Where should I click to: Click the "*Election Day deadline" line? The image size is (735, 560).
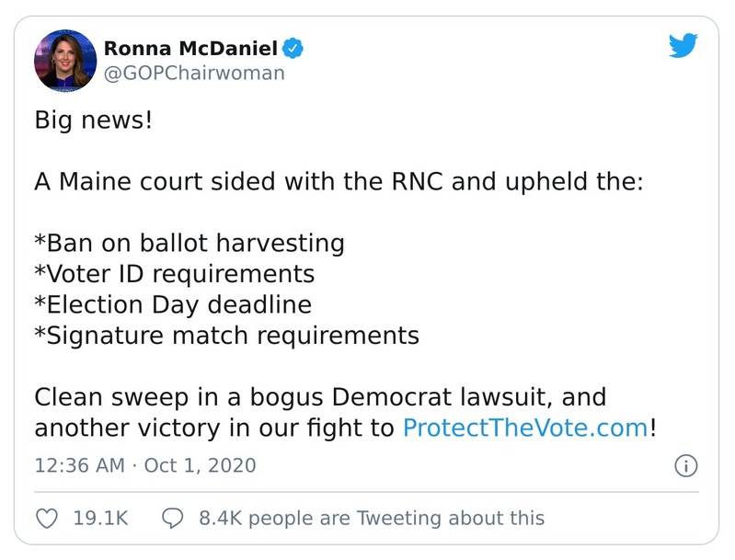coord(173,304)
